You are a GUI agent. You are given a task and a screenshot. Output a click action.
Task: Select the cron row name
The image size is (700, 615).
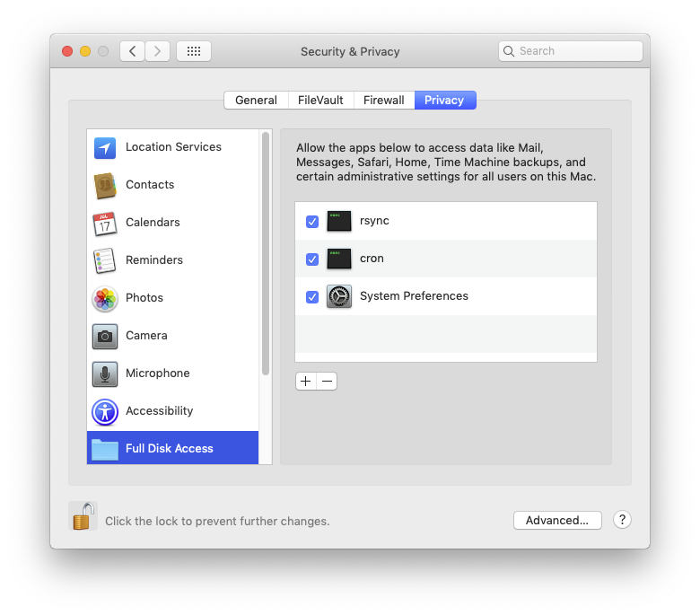pos(372,259)
